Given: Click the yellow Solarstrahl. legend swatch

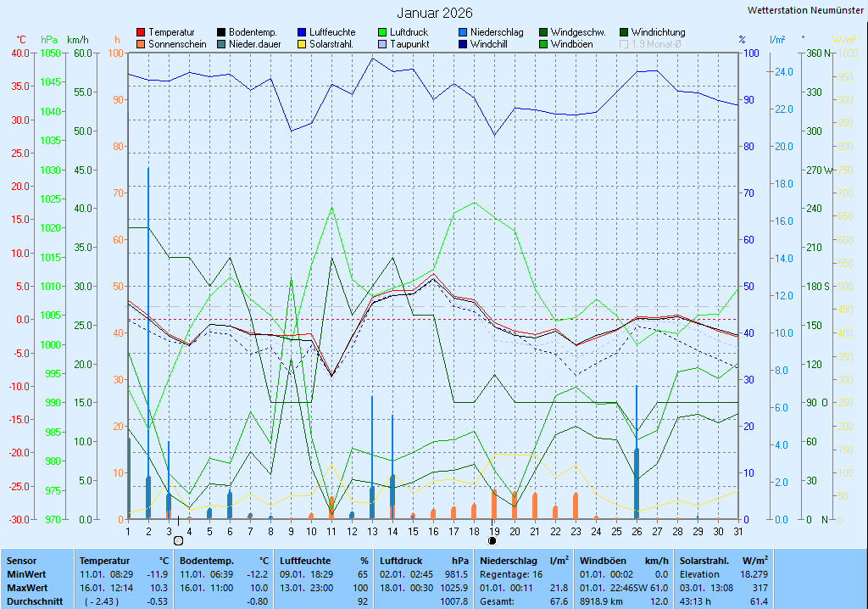Looking at the screenshot, I should click(302, 44).
